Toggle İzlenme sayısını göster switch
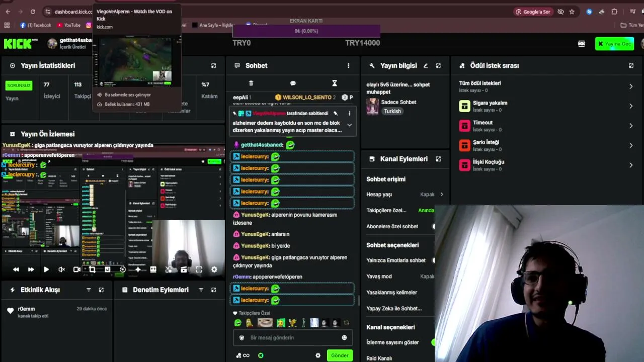 click(x=433, y=342)
